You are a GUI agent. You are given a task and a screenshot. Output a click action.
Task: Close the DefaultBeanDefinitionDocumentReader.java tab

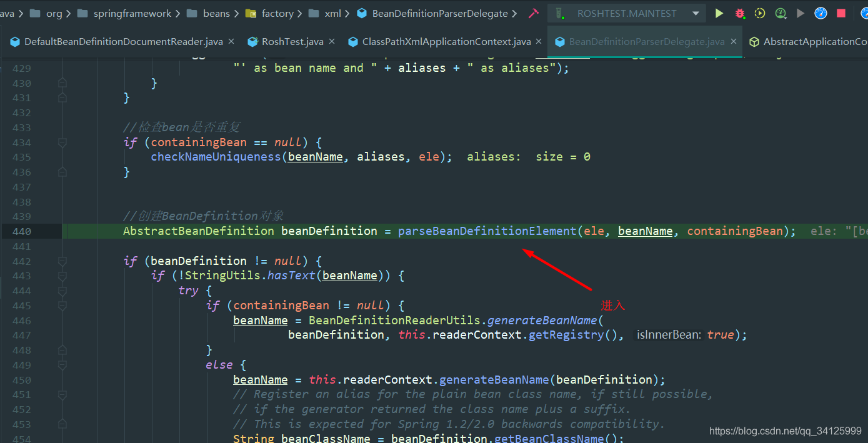click(231, 41)
